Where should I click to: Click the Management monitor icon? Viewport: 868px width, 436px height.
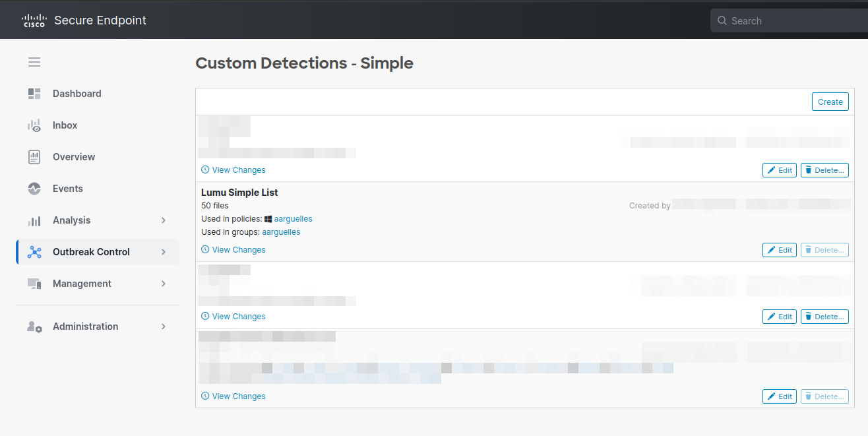34,284
